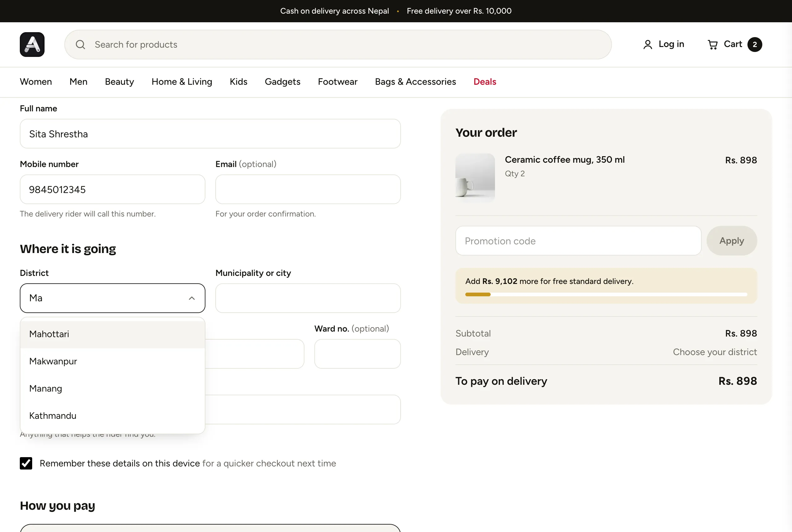The image size is (792, 532).
Task: Click the store logo icon
Action: click(32, 45)
